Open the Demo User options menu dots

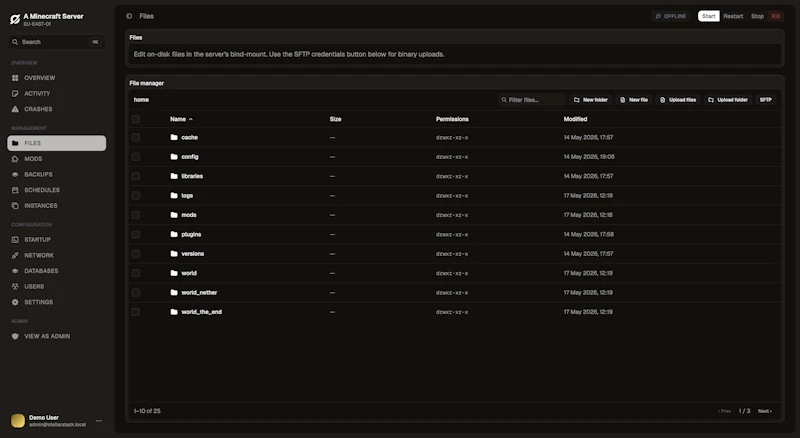tap(99, 421)
